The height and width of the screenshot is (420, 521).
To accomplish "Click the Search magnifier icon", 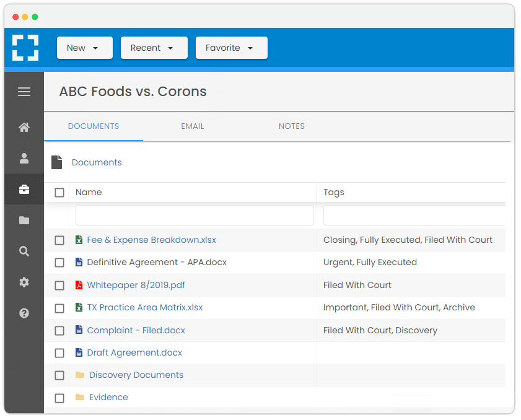I will click(24, 252).
